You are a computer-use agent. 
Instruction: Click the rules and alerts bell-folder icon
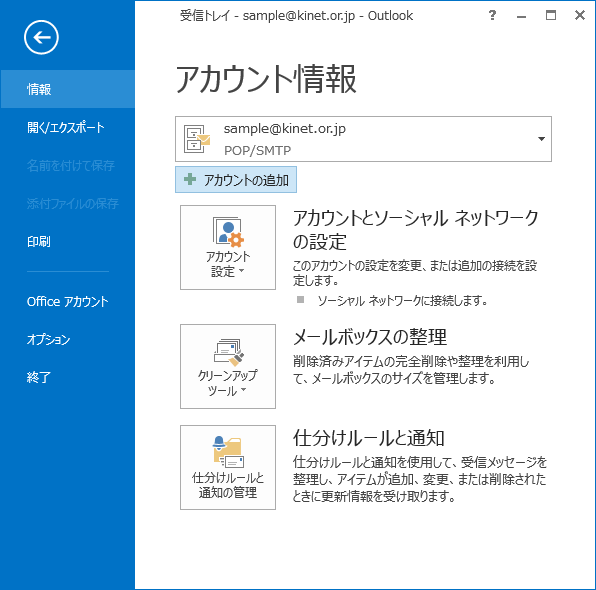228,452
